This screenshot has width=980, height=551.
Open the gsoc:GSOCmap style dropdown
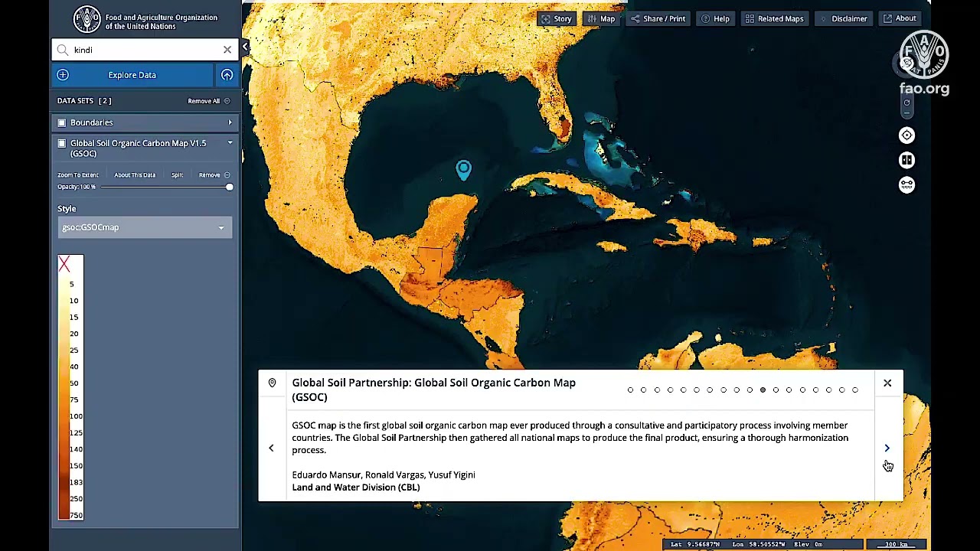point(145,227)
